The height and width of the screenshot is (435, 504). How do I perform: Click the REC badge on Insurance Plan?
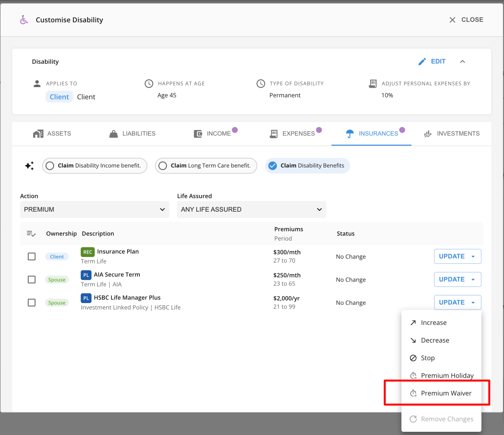tap(87, 252)
